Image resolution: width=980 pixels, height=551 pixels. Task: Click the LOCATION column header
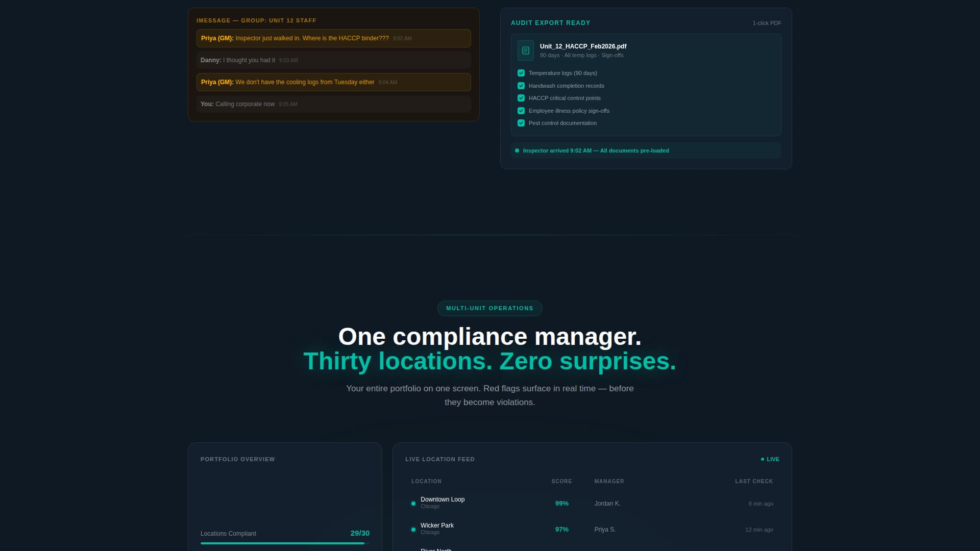[426, 481]
